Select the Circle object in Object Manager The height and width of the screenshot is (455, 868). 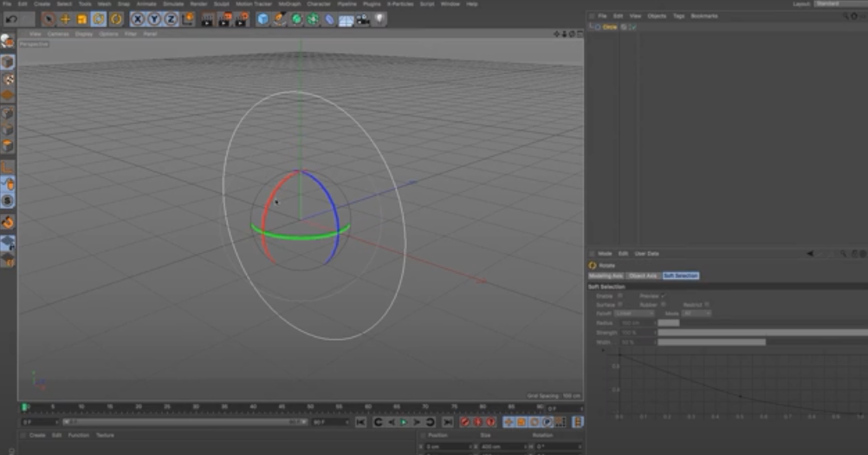click(x=610, y=27)
